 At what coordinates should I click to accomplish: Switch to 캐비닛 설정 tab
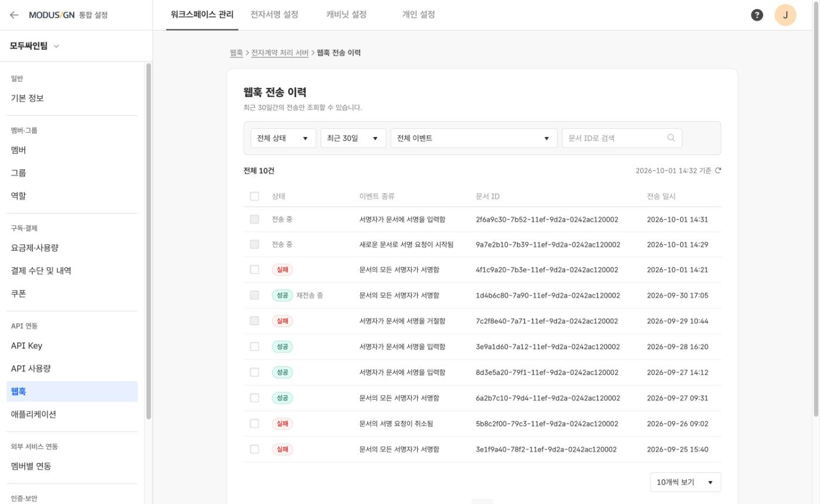click(x=346, y=15)
